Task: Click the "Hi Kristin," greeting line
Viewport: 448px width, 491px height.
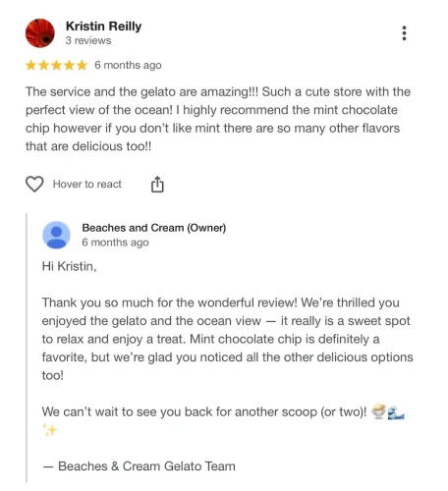Action: click(69, 266)
